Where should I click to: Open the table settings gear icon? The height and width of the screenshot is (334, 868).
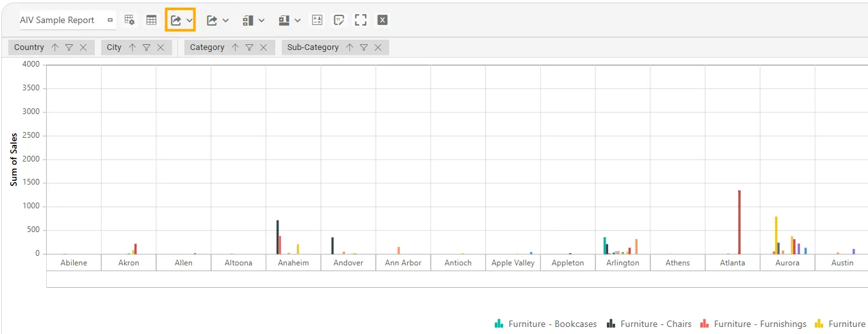point(130,20)
